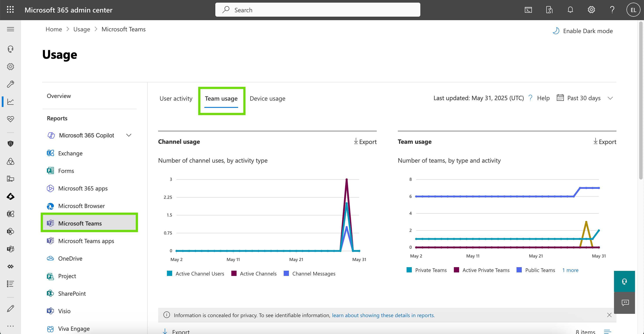Open the SharePoint admin icon in left rail
644x334 pixels.
coord(10,231)
